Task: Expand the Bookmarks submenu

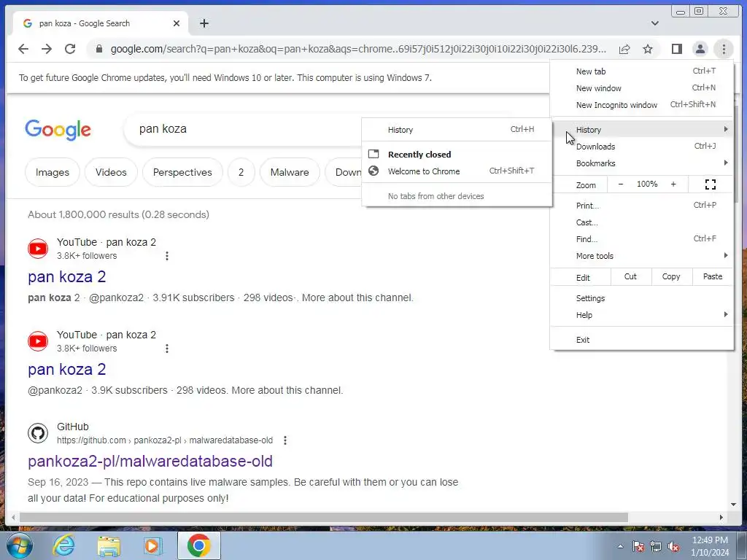Action: point(642,163)
